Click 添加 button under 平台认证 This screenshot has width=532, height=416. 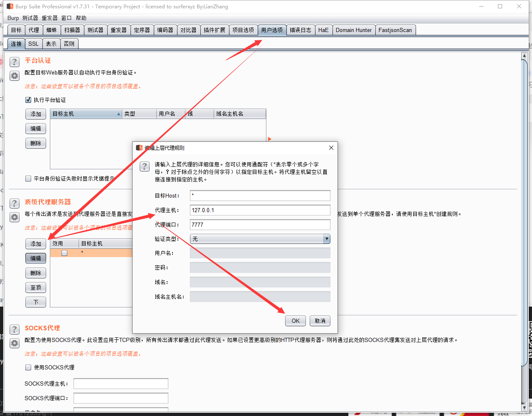36,114
